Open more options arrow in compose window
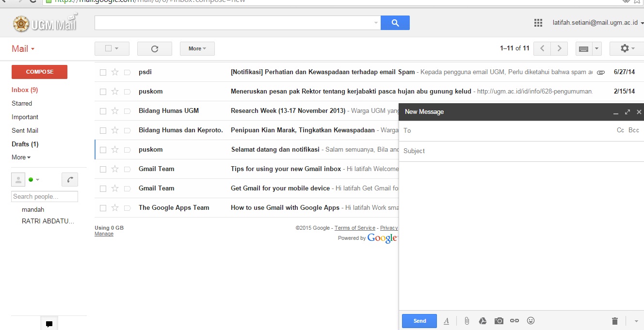Image resolution: width=644 pixels, height=330 pixels. click(x=636, y=321)
